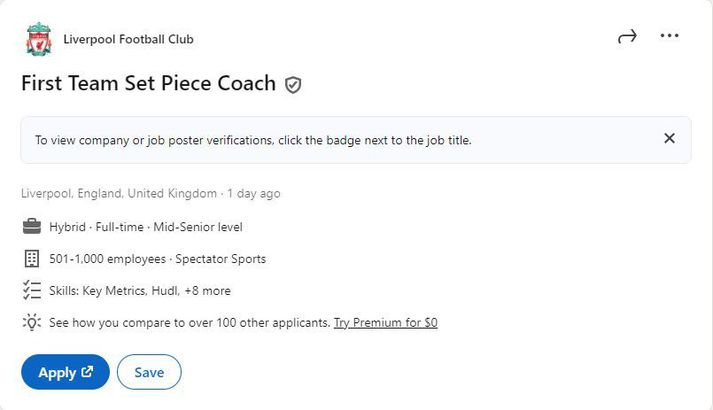Dismiss the verification info banner

[x=669, y=138]
